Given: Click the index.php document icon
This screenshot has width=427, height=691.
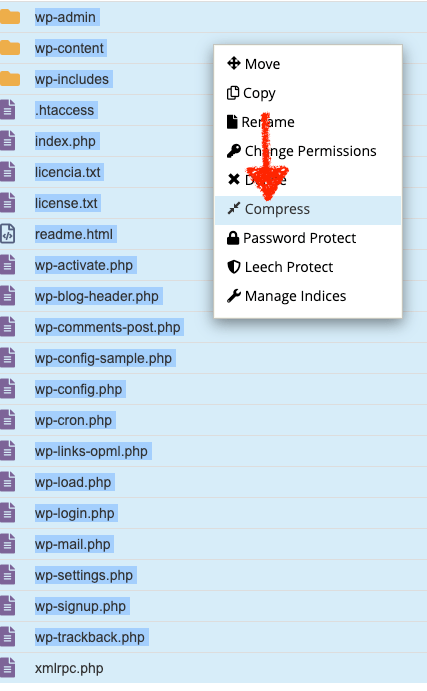Looking at the screenshot, I should (x=7, y=141).
